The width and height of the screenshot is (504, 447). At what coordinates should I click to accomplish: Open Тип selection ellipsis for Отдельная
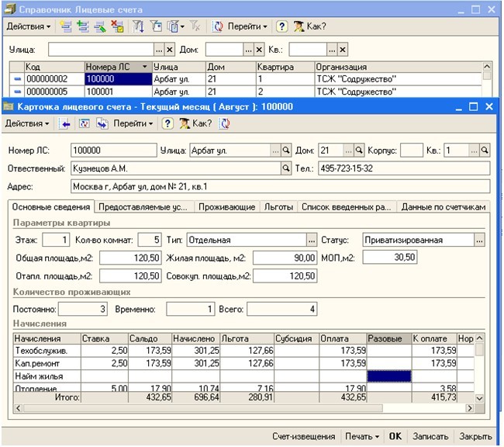tap(312, 241)
